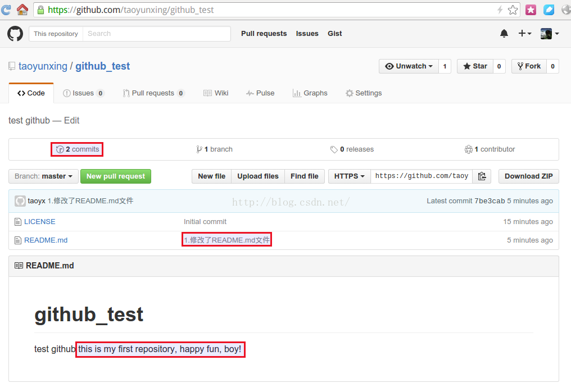Open the github_test repository link
This screenshot has height=392, width=571.
[102, 66]
